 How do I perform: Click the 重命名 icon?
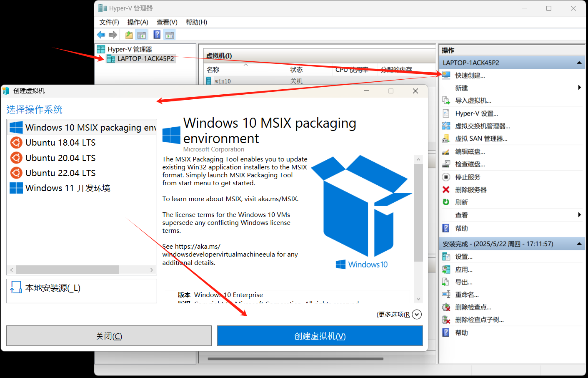(x=446, y=295)
